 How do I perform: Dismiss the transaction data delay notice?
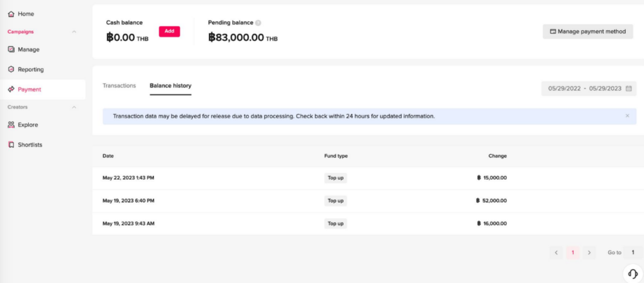pos(627,116)
